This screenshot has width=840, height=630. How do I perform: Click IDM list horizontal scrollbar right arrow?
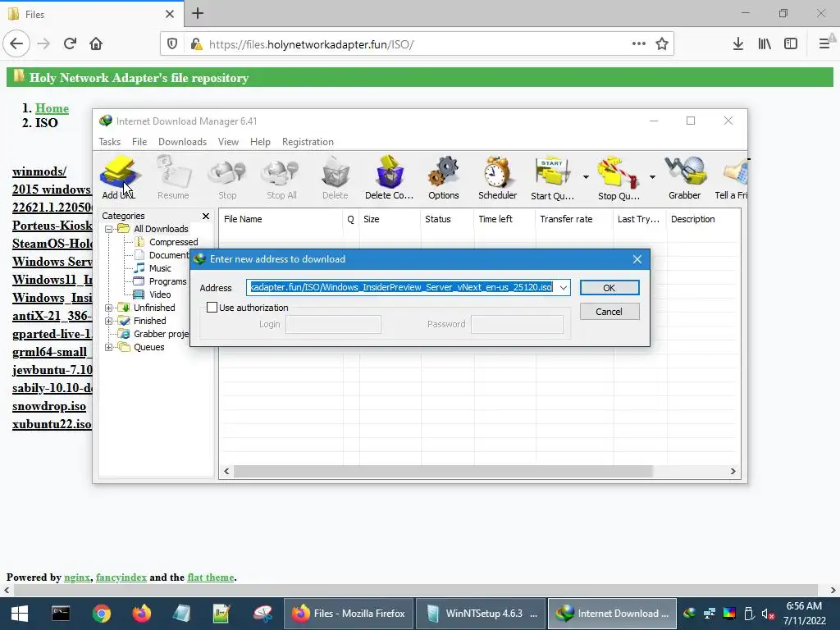[733, 472]
